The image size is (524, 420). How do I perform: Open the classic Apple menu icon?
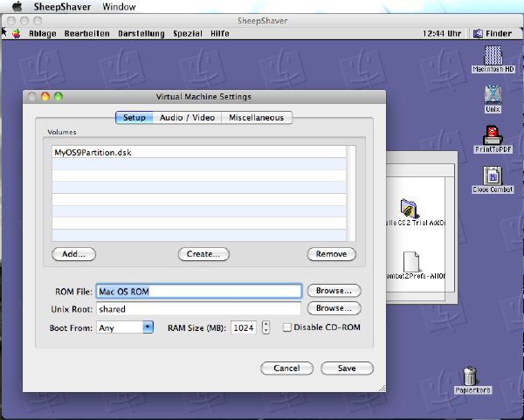point(16,33)
